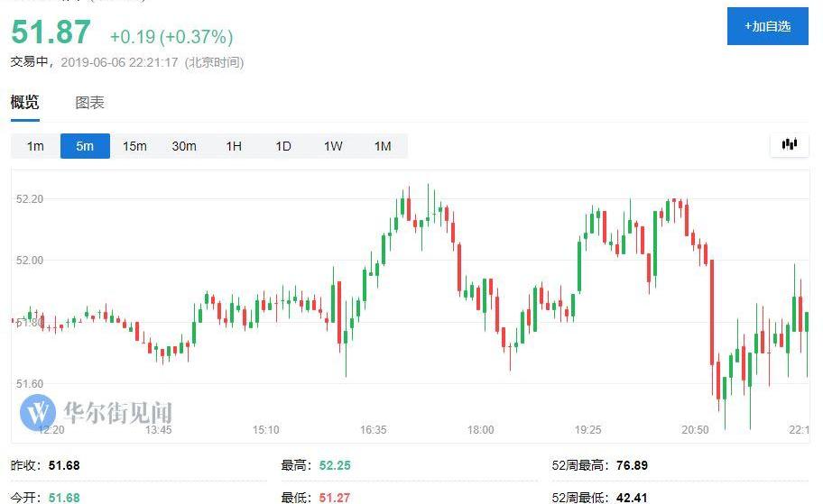Click the current price 51.87
The height and width of the screenshot is (504, 823).
[x=51, y=32]
